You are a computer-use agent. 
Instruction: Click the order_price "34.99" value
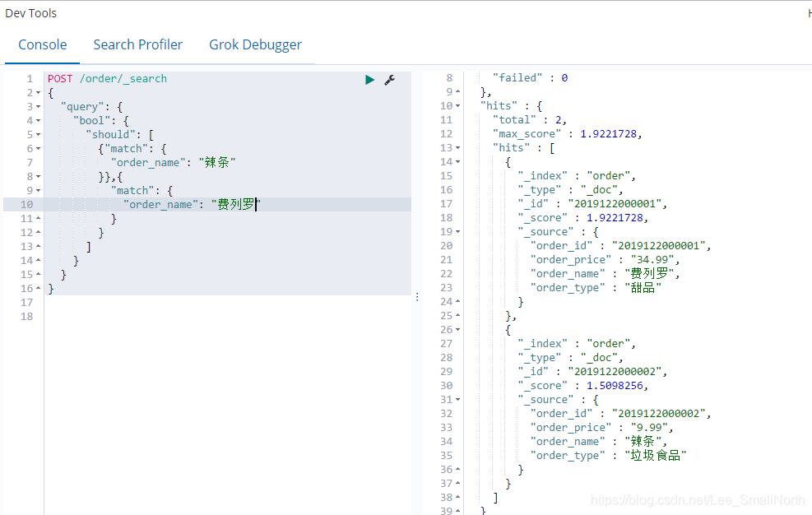[652, 260]
